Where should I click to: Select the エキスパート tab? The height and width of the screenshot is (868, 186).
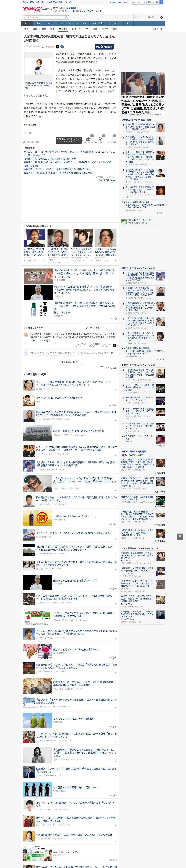64,24
